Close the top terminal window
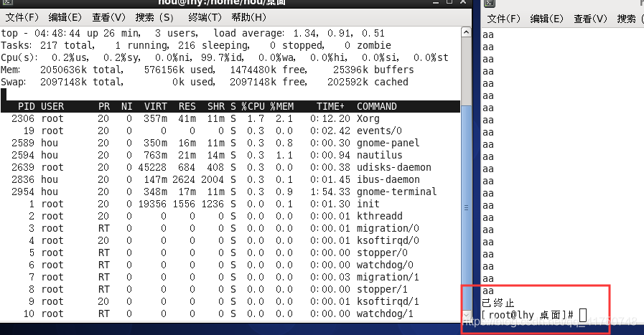This screenshot has height=335, width=644. (x=463, y=2)
